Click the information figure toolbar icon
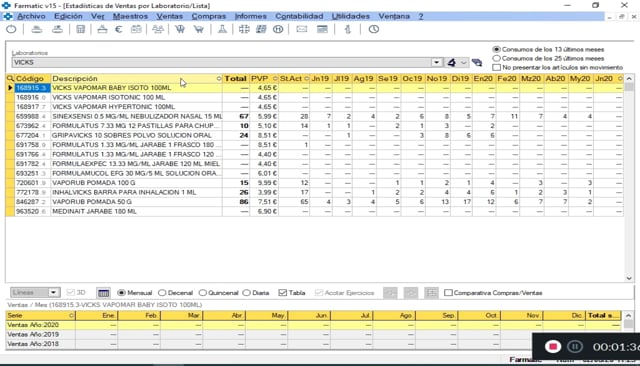The height and width of the screenshot is (366, 640). click(x=348, y=29)
